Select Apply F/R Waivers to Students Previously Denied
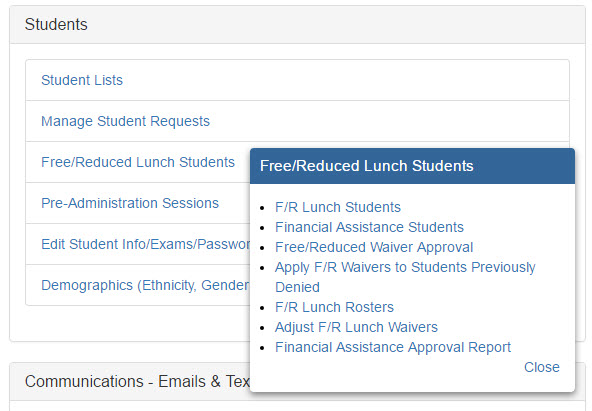This screenshot has height=411, width=592. [405, 277]
